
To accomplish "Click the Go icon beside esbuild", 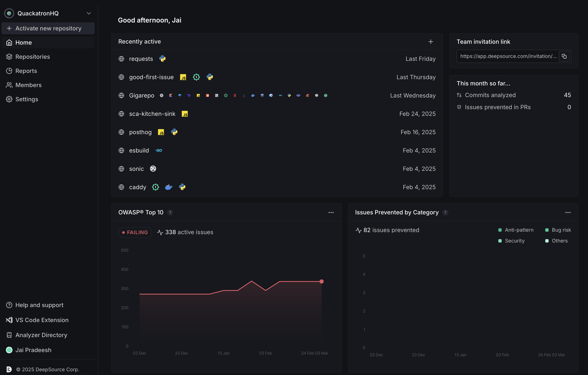I will (x=159, y=151).
